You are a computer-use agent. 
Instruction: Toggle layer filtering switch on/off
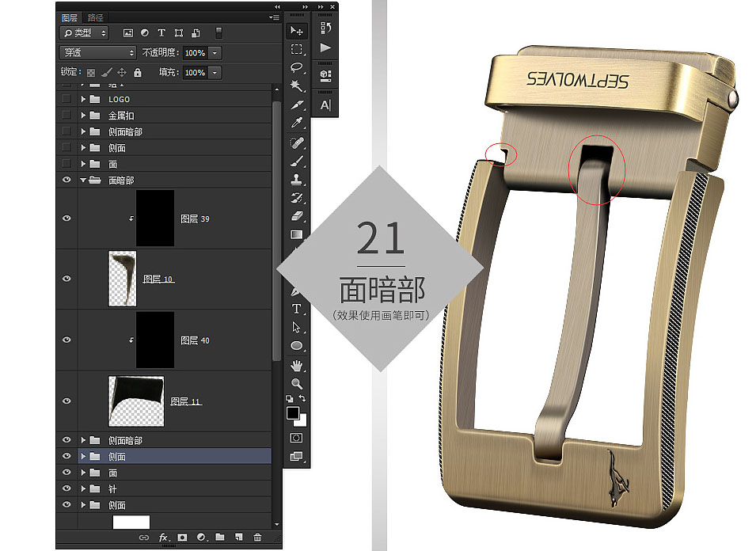218,32
